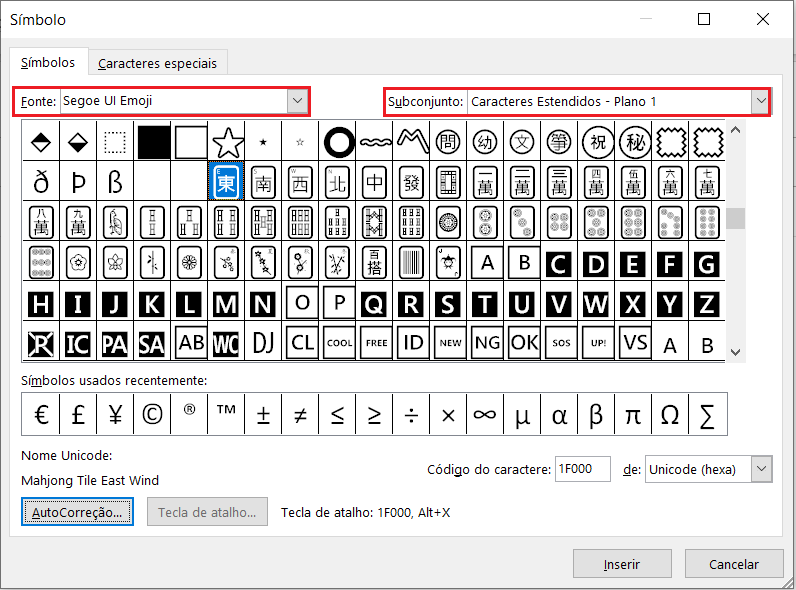796x590 pixels.
Task: Pick the negative squared WC symbol
Action: pos(226,344)
